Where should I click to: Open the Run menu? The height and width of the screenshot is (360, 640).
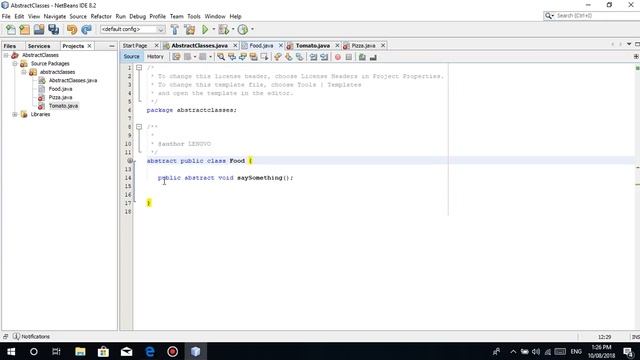[120, 16]
